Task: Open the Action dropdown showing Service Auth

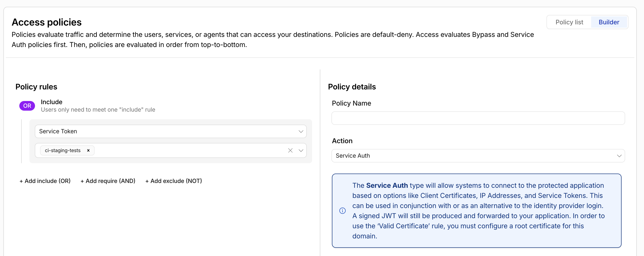Action: [478, 155]
